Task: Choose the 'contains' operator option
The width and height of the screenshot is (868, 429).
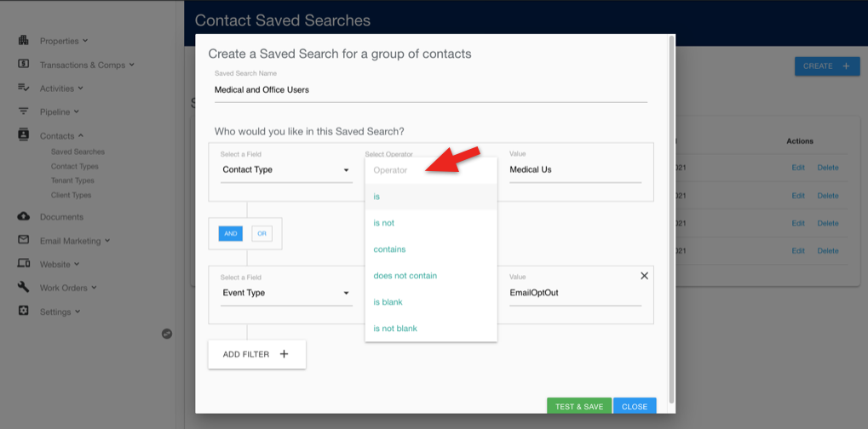Action: (x=431, y=249)
